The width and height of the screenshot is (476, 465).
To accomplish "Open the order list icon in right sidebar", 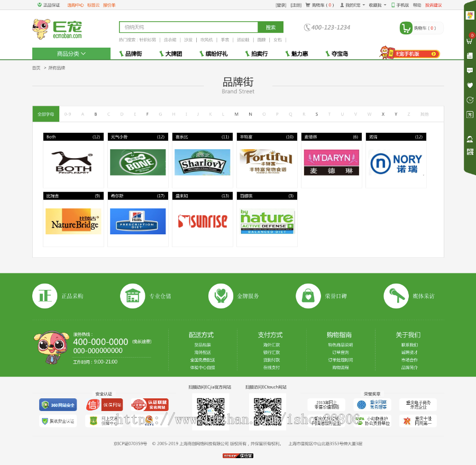I will pos(470,56).
